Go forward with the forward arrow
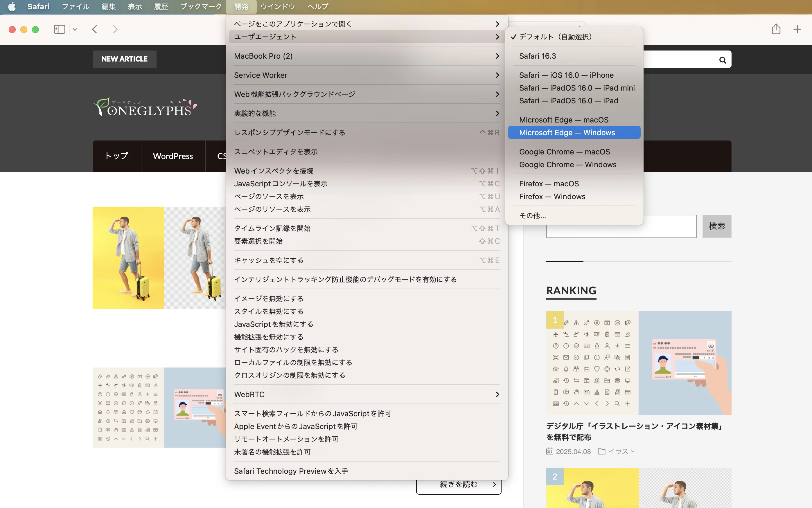This screenshot has width=812, height=508. [115, 29]
